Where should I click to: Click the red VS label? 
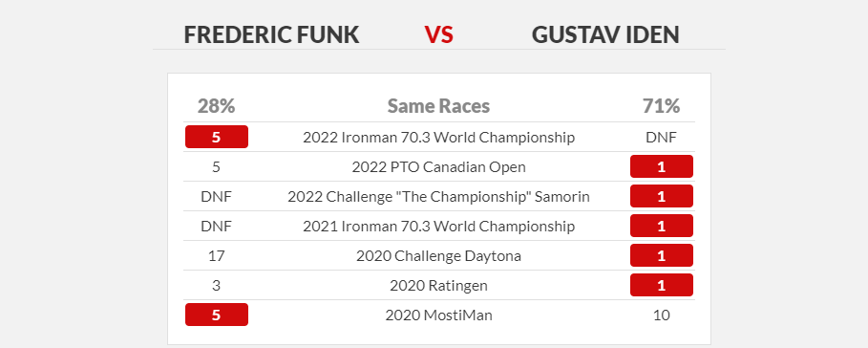click(439, 35)
